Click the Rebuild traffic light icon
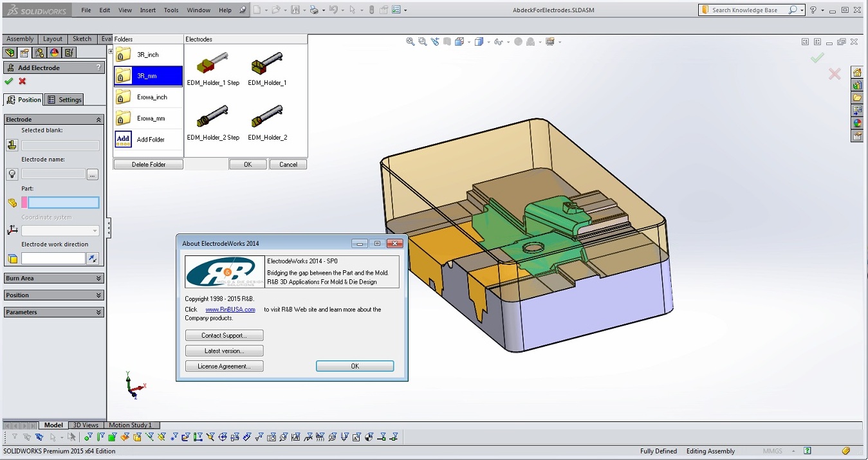868x460 pixels. 372,10
